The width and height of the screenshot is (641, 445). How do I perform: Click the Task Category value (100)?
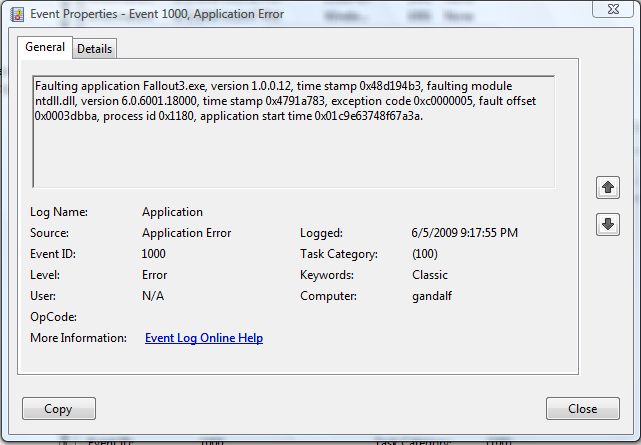click(x=424, y=254)
